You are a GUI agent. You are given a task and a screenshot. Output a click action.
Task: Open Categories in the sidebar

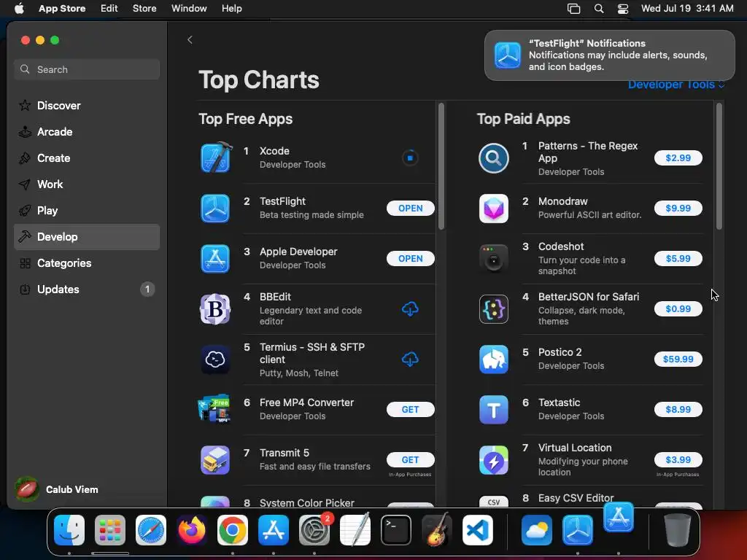coord(87,262)
